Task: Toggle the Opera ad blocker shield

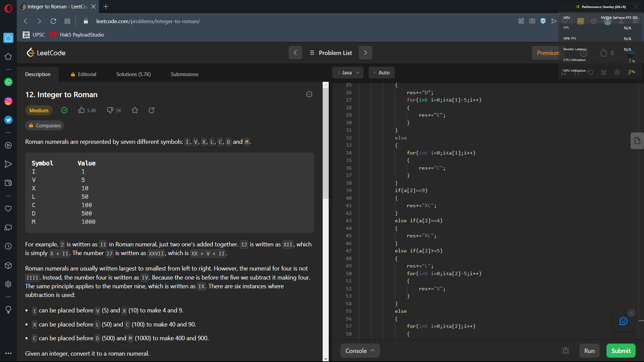Action: tap(543, 21)
